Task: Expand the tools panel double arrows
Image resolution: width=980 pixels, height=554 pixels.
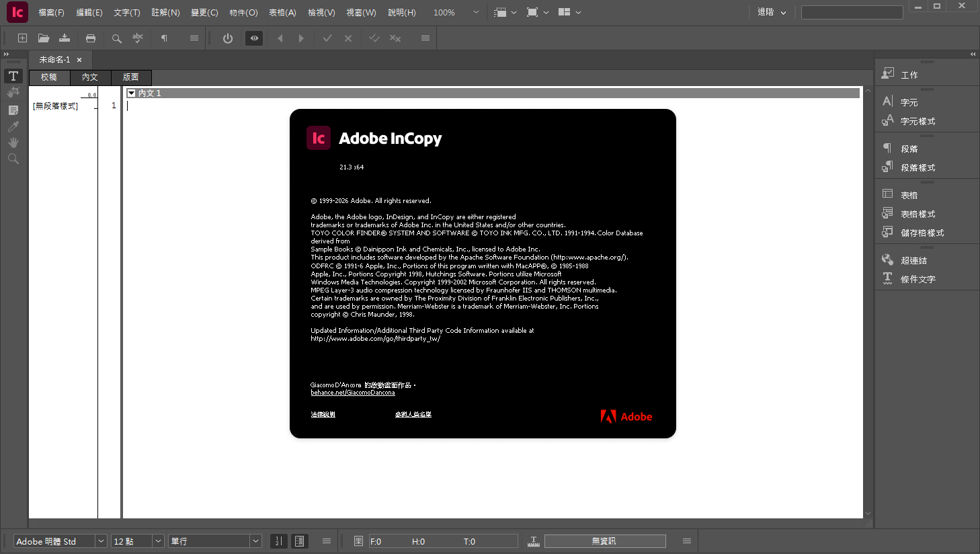Action: coord(6,54)
